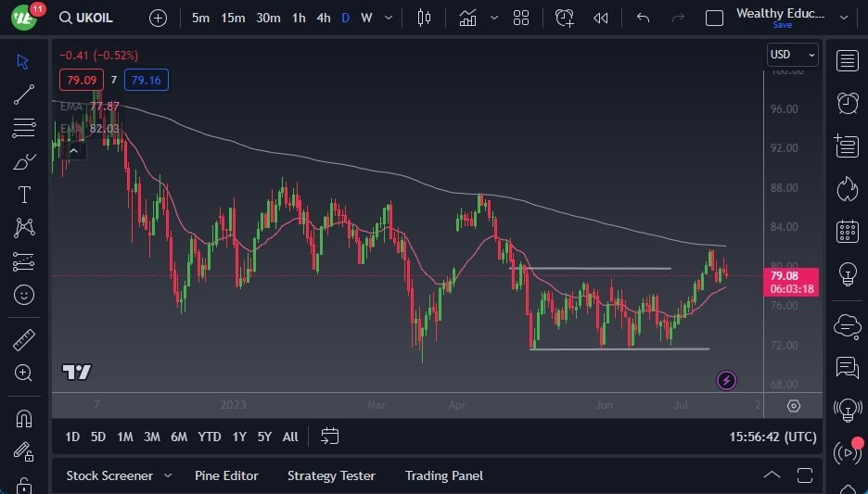868x494 pixels.
Task: Redo the chart action
Action: (x=678, y=19)
